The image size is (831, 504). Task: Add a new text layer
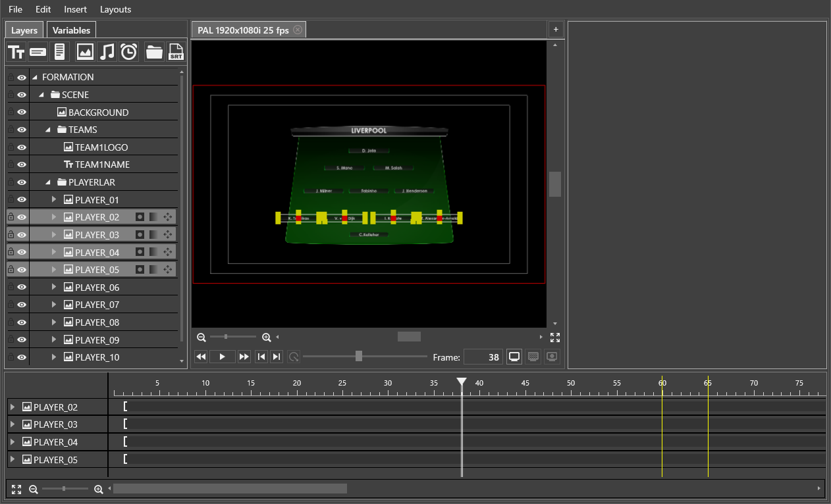16,52
